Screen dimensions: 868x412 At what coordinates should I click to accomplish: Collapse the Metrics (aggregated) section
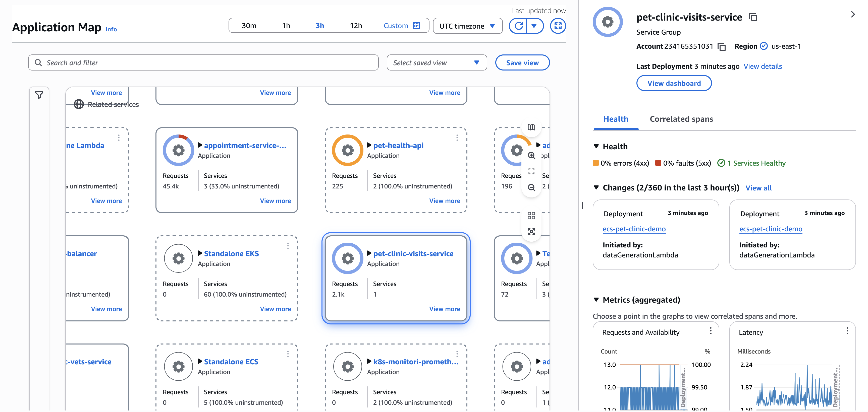[x=596, y=300]
